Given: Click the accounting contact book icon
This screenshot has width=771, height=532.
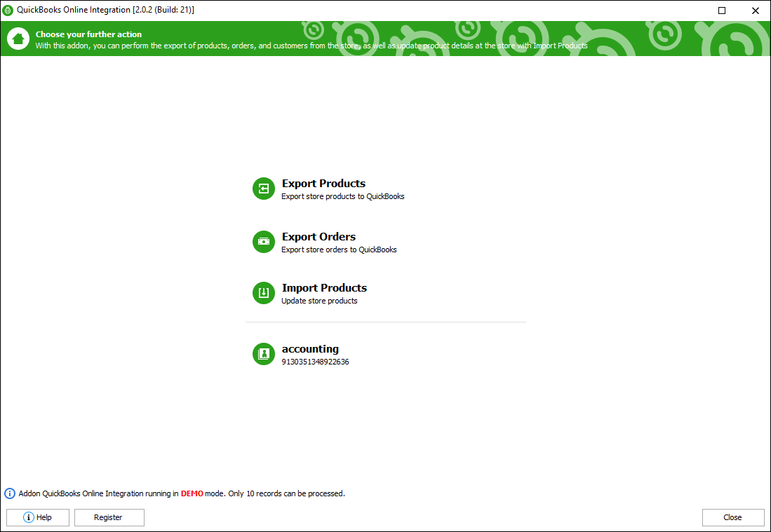Looking at the screenshot, I should [264, 354].
